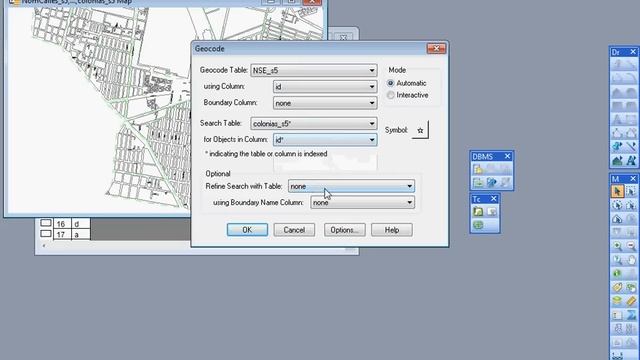Close the Geocode dialog
Viewport: 640px width, 360px height.
click(x=436, y=49)
